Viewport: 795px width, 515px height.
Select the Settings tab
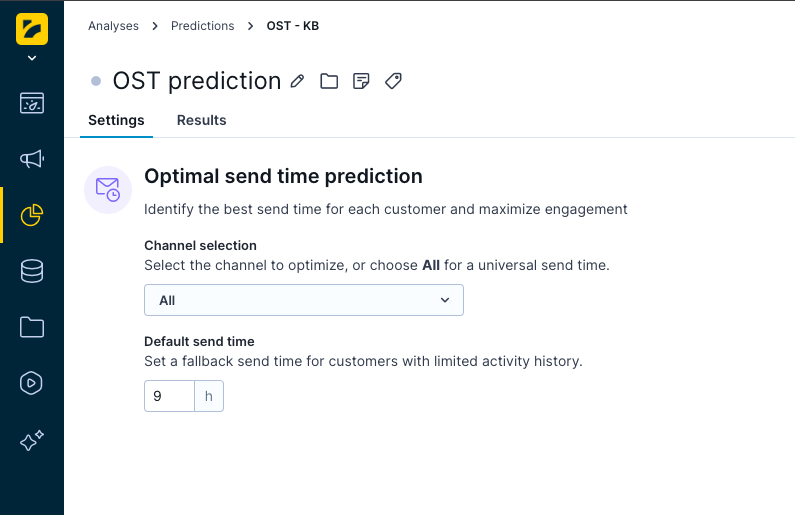tap(116, 120)
